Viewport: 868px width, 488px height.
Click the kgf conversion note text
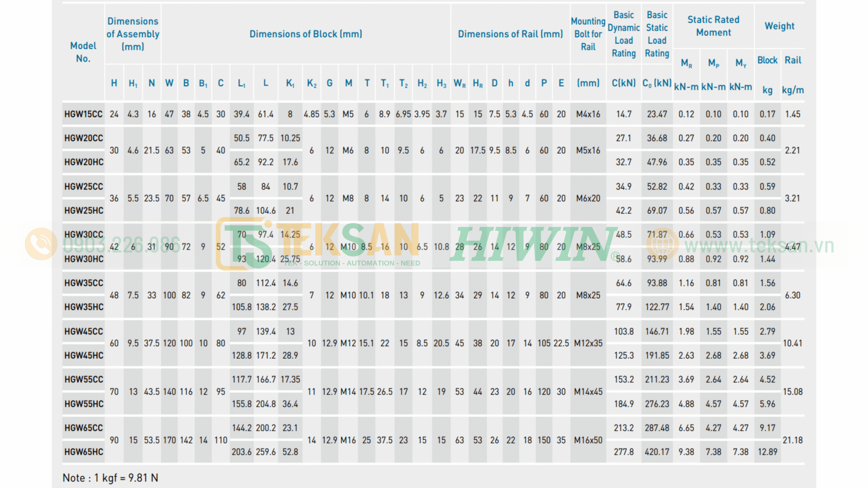pyautogui.click(x=111, y=478)
